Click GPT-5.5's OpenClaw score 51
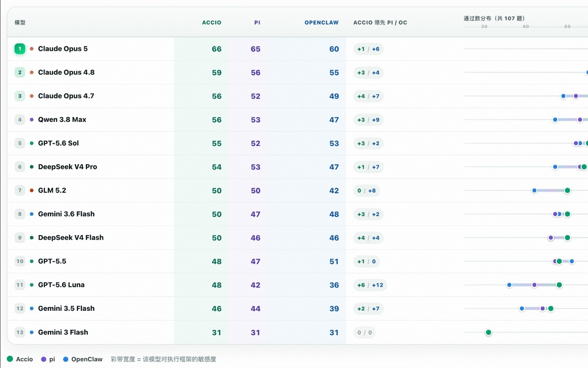588x368 pixels. coord(334,262)
